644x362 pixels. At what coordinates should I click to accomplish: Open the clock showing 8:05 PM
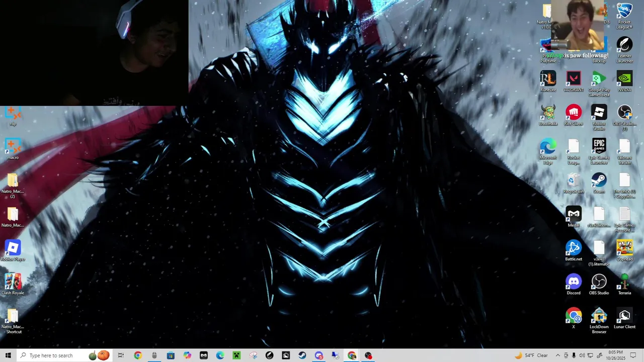[615, 355]
